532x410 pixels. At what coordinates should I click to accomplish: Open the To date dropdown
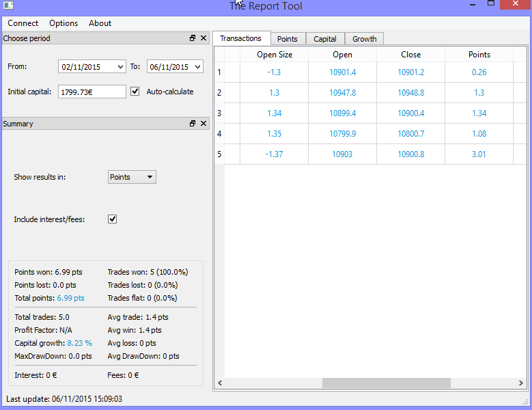[197, 67]
